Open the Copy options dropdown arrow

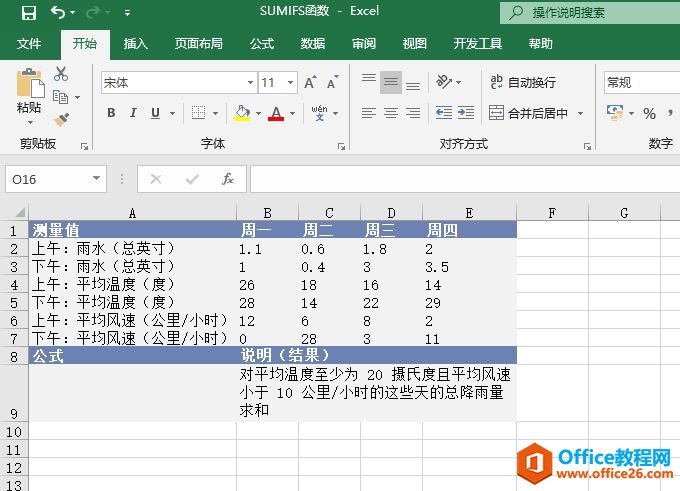coord(78,98)
